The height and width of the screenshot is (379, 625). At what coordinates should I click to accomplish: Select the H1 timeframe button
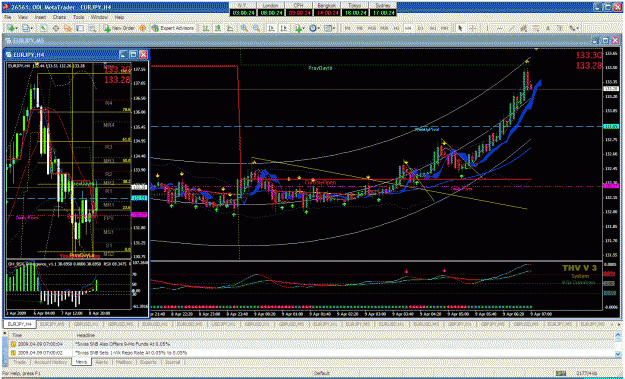click(x=397, y=28)
